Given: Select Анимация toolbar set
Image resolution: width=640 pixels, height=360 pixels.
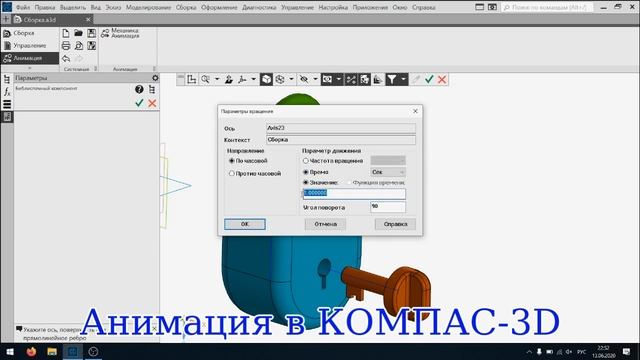Looking at the screenshot, I should click(29, 58).
